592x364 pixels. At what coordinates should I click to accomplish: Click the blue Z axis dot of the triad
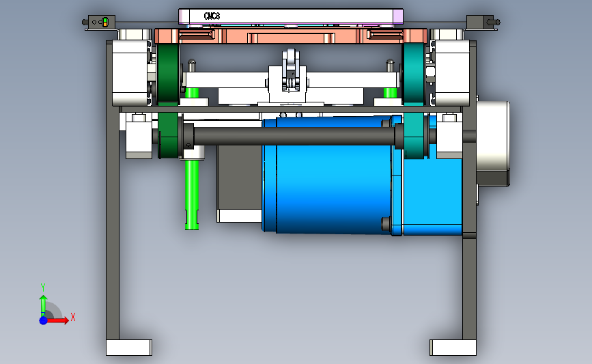coord(43,320)
